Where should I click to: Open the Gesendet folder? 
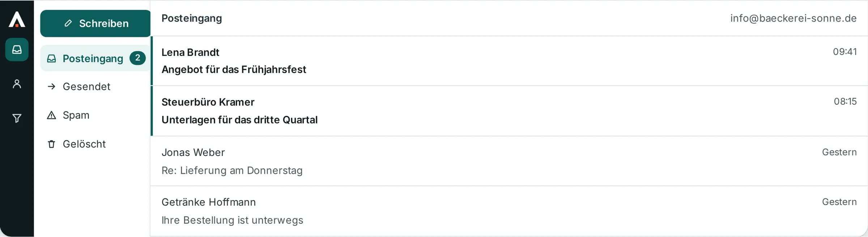tap(95, 86)
